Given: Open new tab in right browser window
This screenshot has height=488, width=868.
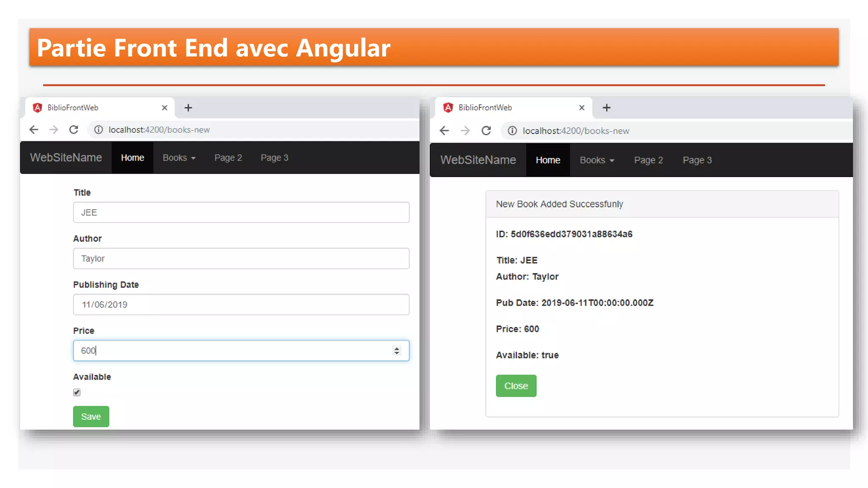Looking at the screenshot, I should (606, 108).
